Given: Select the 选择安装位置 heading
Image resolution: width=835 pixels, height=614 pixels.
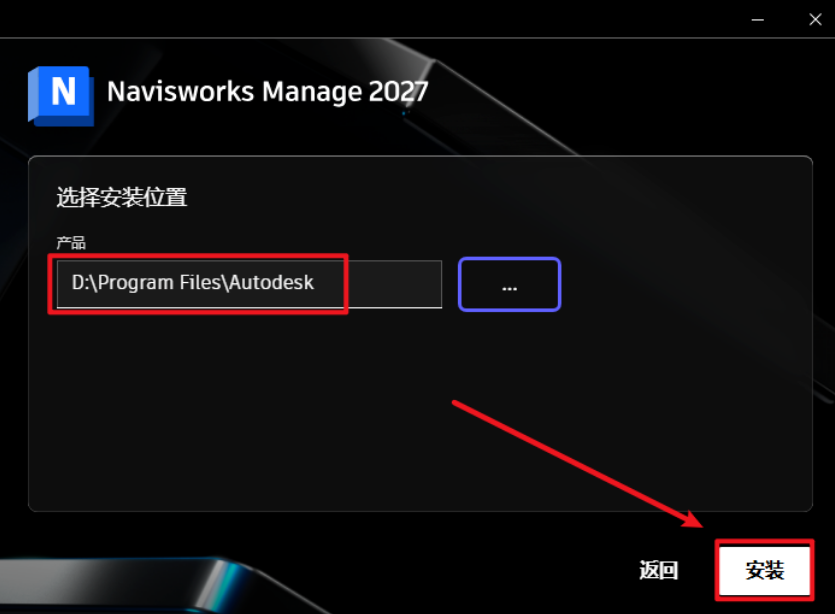Looking at the screenshot, I should (x=122, y=198).
